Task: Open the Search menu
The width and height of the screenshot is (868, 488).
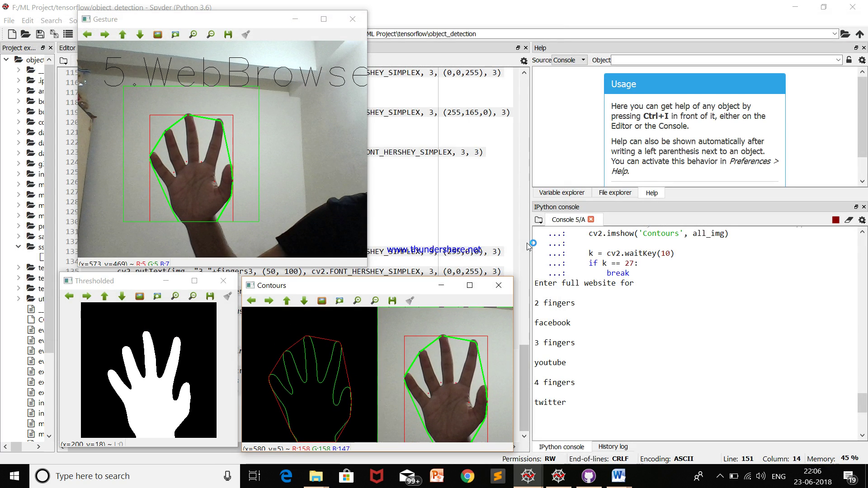Action: [51, 20]
